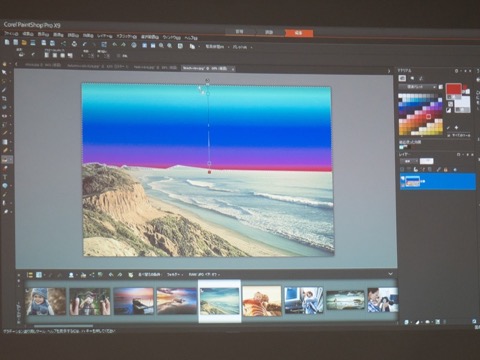Switch to the orange Edit workspace tab
Screen dimensions: 480x360
(299, 33)
